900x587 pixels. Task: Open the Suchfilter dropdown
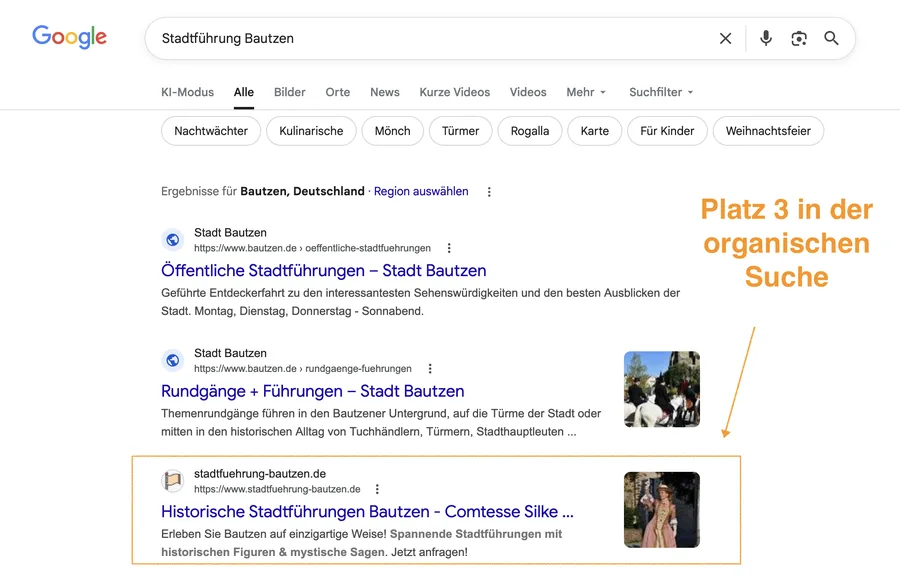660,92
